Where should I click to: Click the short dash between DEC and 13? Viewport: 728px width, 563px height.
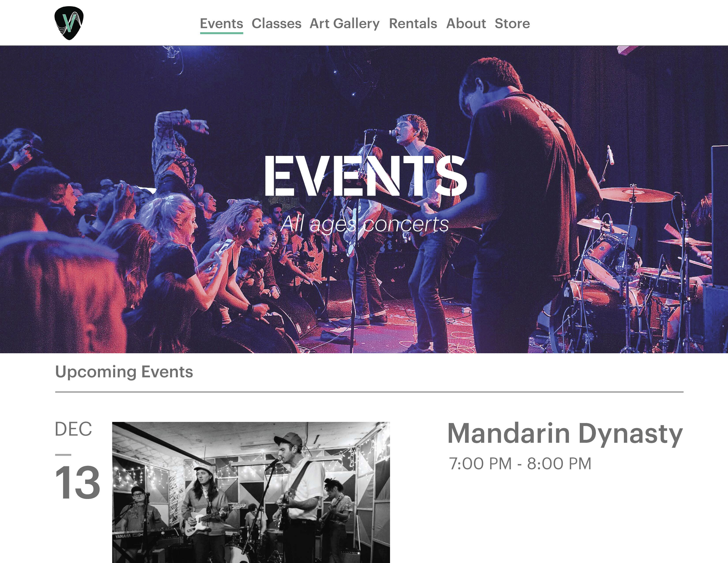(63, 455)
